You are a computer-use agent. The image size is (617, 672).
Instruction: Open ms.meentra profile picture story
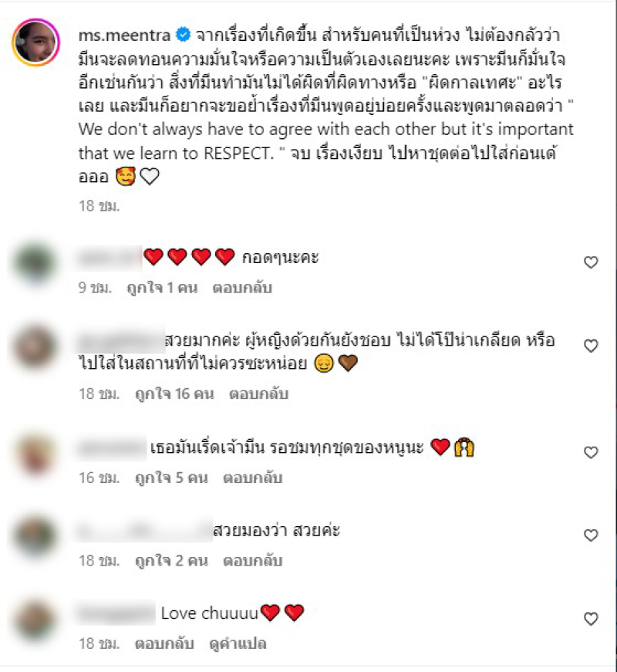[35, 42]
